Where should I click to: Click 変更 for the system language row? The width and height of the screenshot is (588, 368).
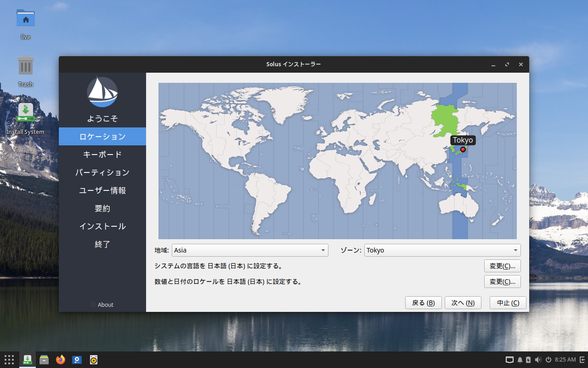[x=503, y=266]
